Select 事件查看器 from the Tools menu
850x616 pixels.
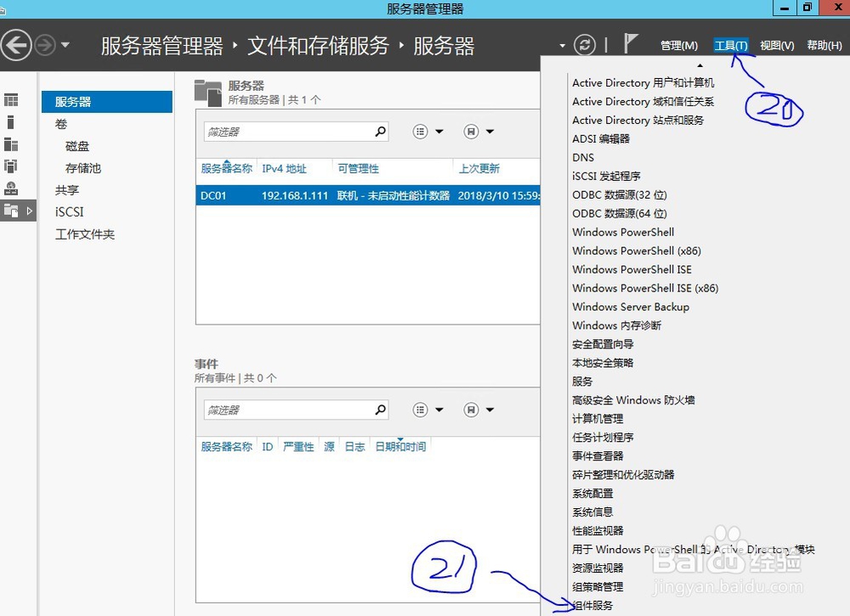(598, 455)
